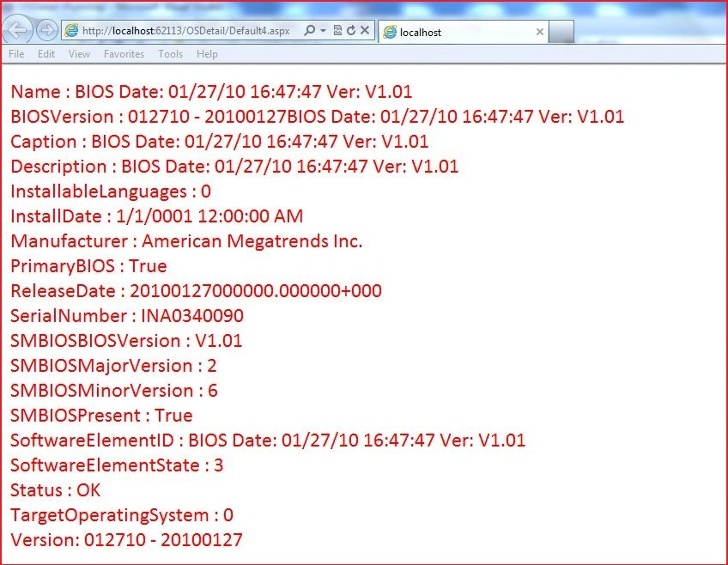Click the 'SoftwareElementState : 3' line
Image resolution: width=728 pixels, height=565 pixels.
tap(117, 465)
